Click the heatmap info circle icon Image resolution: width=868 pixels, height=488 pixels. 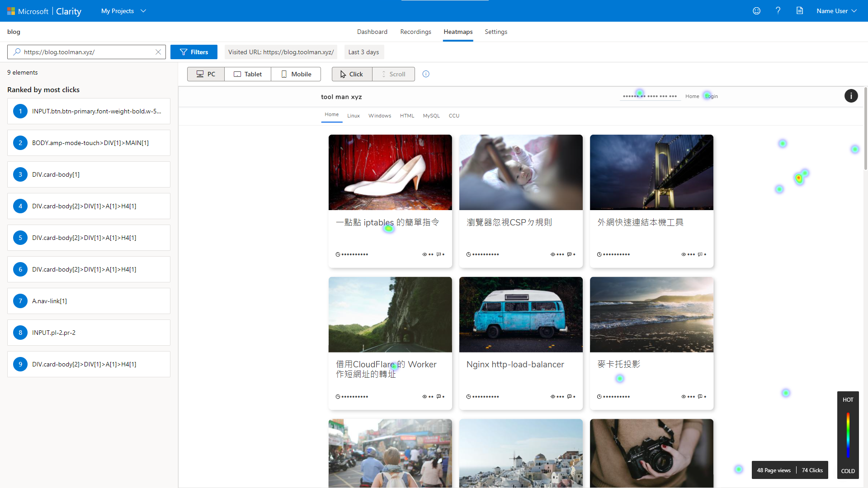click(426, 74)
